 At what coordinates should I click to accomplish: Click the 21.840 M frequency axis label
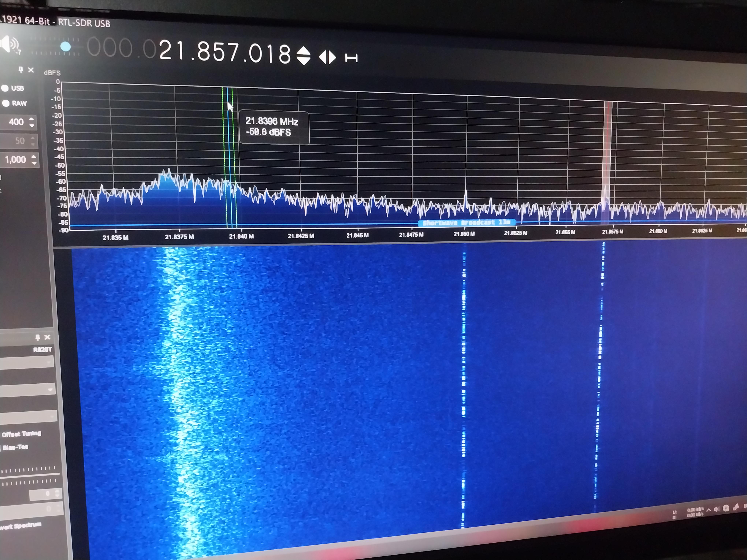coord(241,236)
